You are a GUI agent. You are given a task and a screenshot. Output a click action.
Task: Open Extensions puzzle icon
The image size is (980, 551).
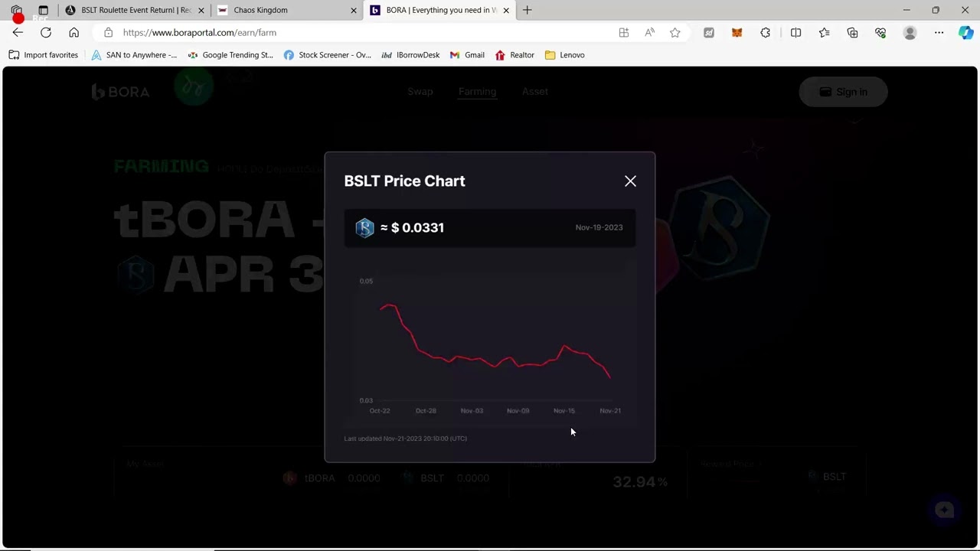point(765,32)
